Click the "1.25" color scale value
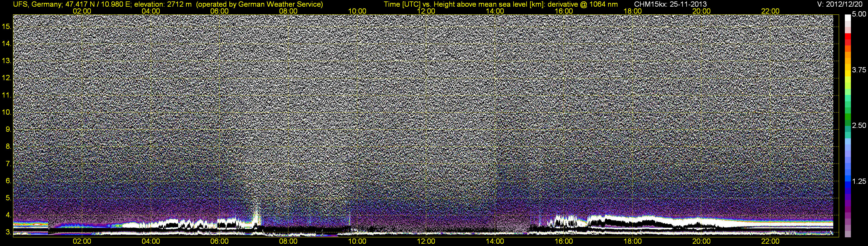The height and width of the screenshot is (246, 868). pos(859,181)
